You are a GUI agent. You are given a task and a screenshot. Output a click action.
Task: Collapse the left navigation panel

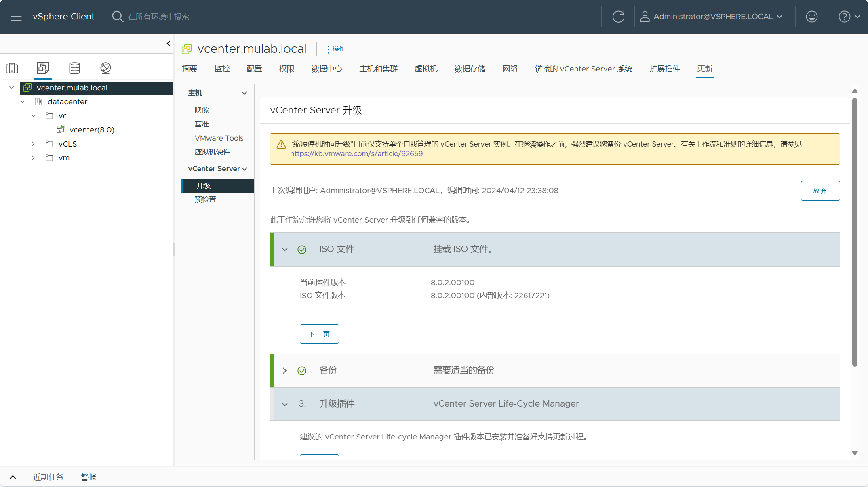coord(169,44)
